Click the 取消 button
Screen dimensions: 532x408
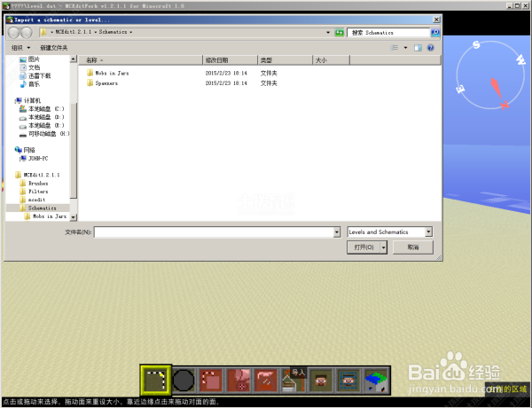pyautogui.click(x=413, y=247)
